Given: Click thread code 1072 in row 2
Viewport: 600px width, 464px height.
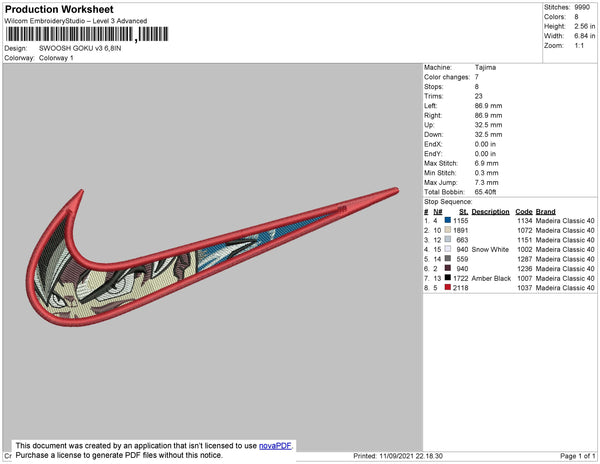Looking at the screenshot, I should [x=525, y=230].
